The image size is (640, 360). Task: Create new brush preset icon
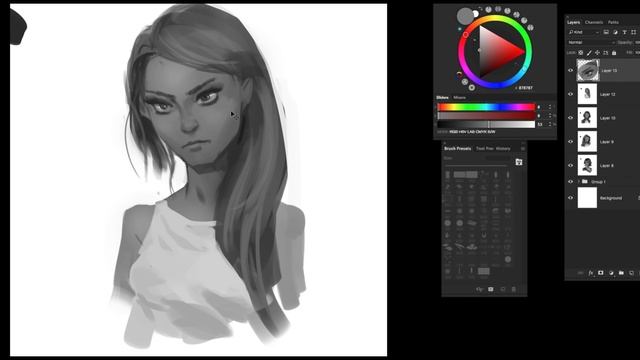(x=503, y=289)
